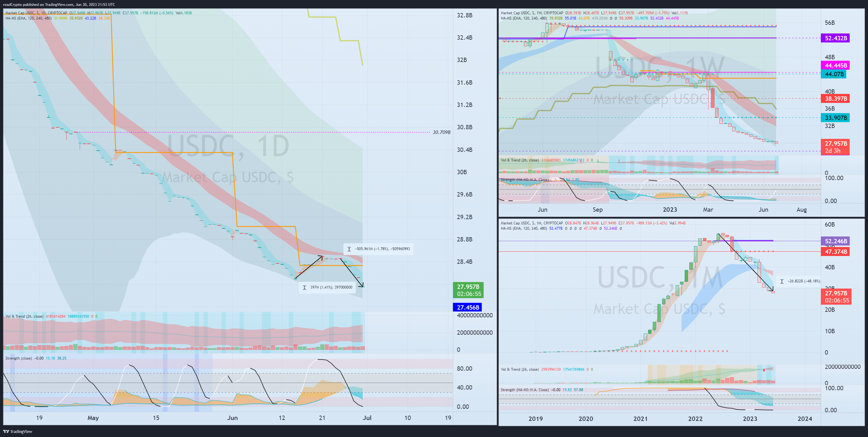
Task: Click the purple 52.432B label on weekly chart
Action: point(835,38)
